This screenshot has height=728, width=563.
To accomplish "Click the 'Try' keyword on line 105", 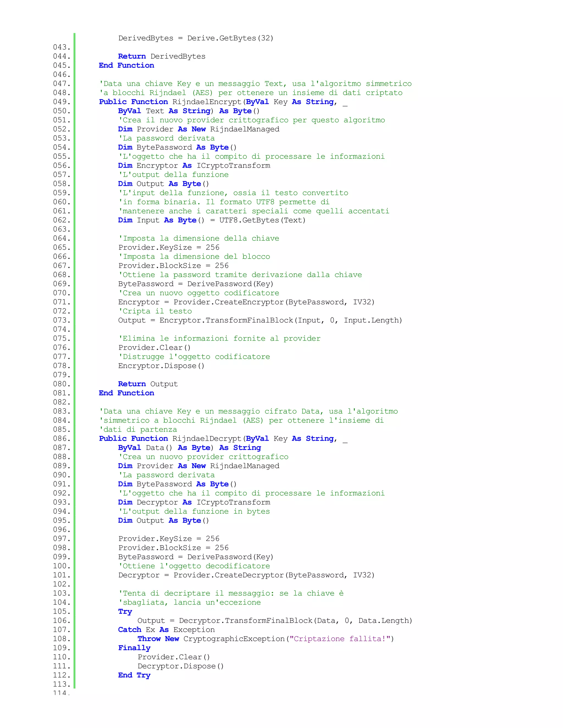I will point(125,612).
